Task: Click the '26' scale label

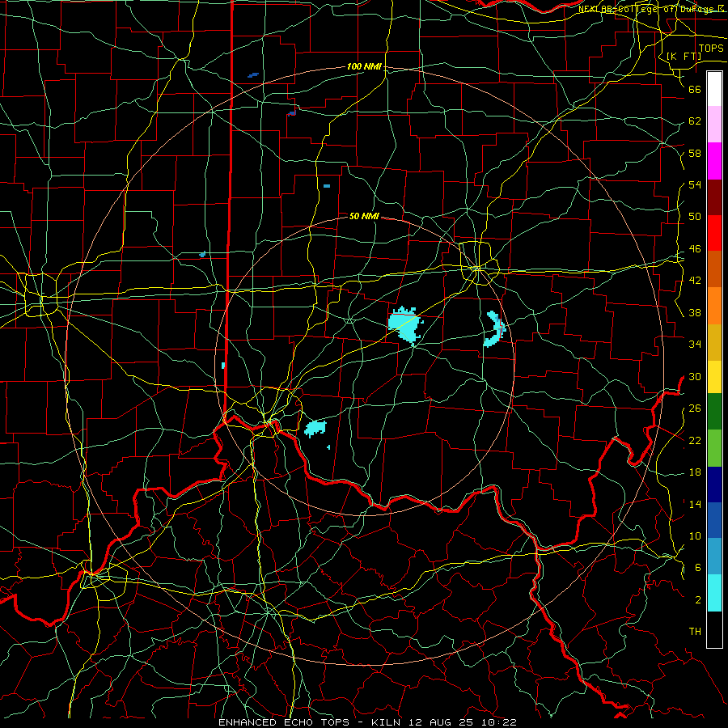Action: [x=695, y=408]
